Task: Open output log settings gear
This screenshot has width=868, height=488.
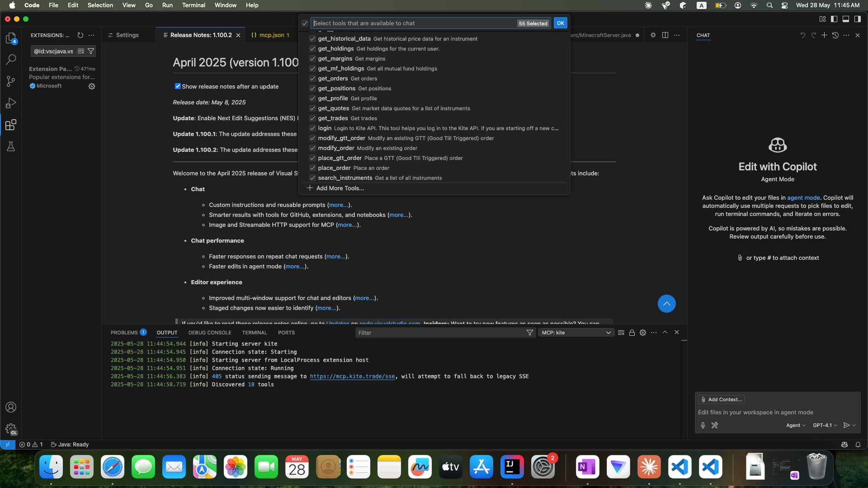Action: 643,333
